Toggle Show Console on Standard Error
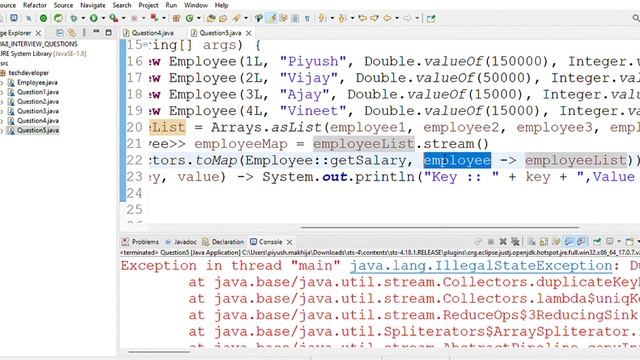Viewport: 640px width, 360px height. tap(581, 242)
